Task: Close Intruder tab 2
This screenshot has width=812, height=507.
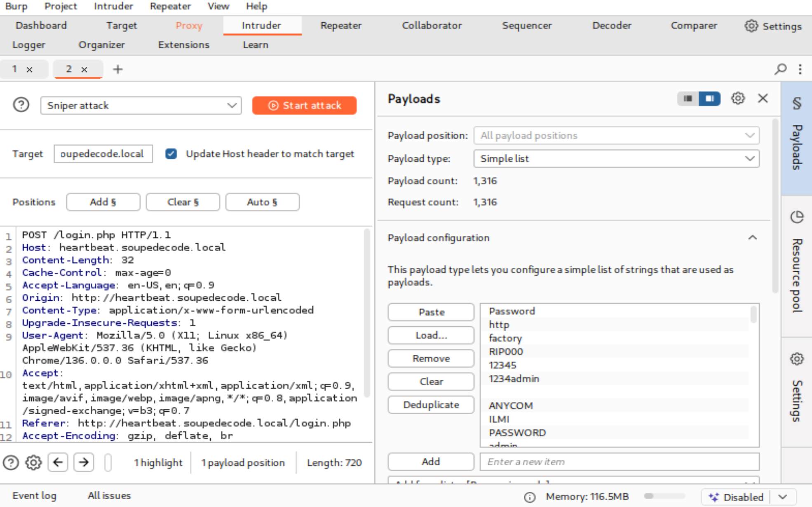Action: point(84,69)
